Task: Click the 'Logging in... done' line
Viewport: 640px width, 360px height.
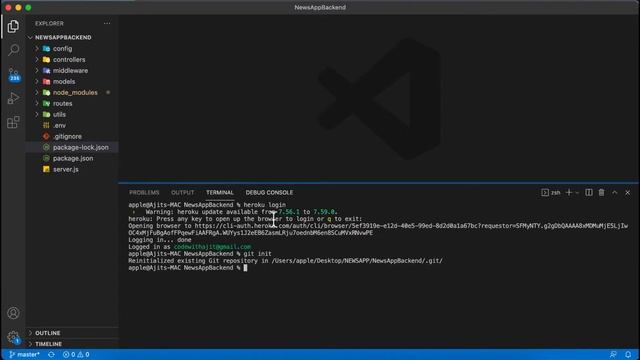Action: [160, 240]
